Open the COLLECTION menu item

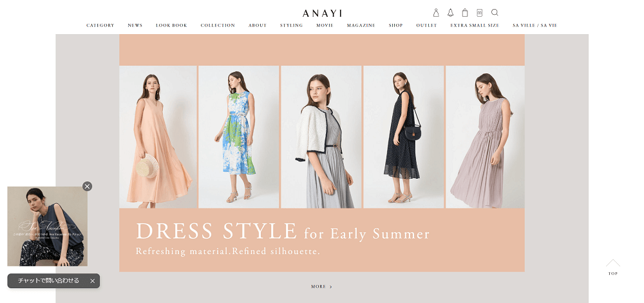coord(218,26)
